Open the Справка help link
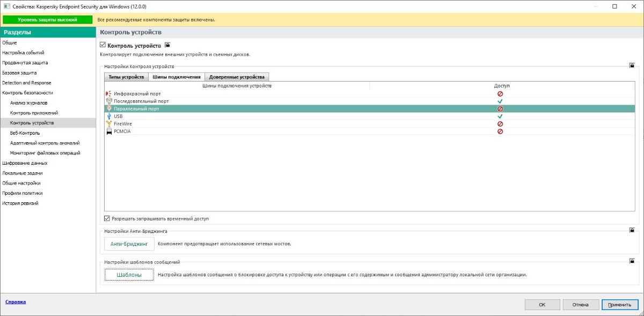The width and height of the screenshot is (644, 316). point(16,302)
